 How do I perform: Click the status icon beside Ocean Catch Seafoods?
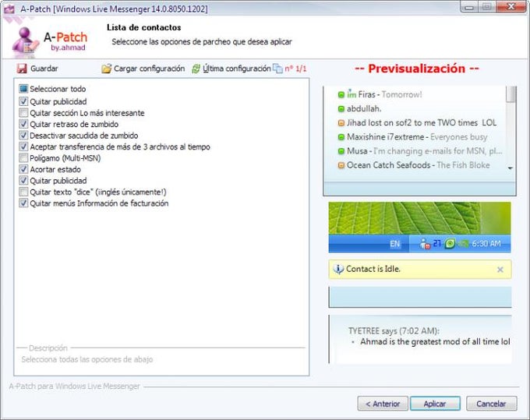pyautogui.click(x=341, y=165)
